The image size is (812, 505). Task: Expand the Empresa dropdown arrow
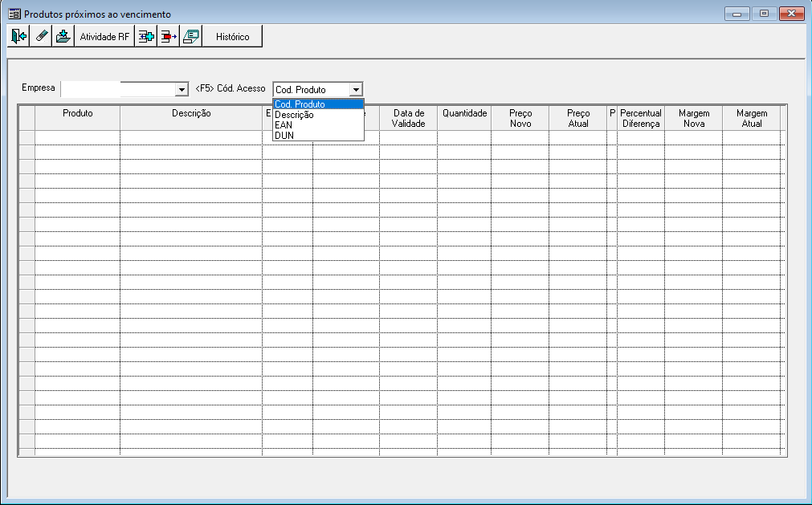click(x=182, y=89)
